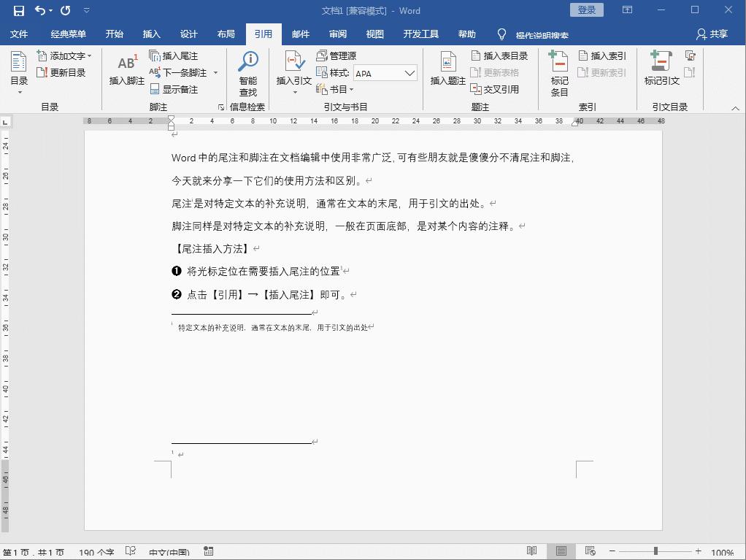
Task: Click the 190 个字 word count
Action: 96,553
